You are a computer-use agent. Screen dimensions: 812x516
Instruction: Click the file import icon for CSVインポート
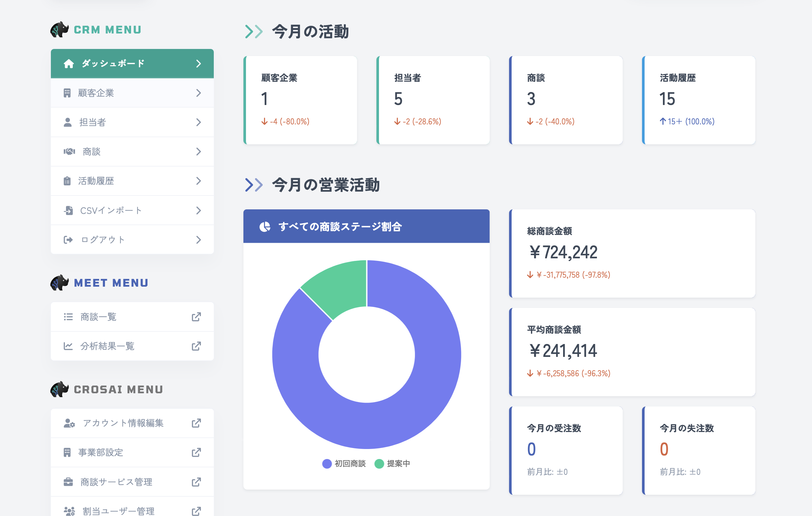tap(69, 210)
